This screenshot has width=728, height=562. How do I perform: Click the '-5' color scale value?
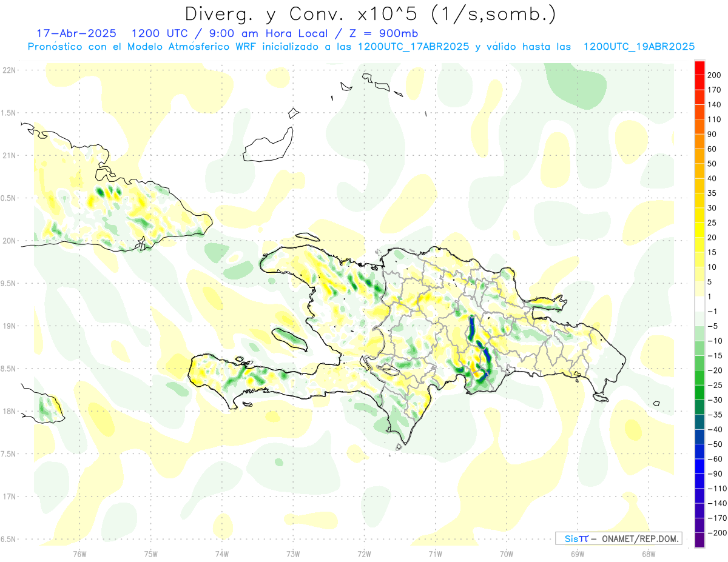click(x=714, y=326)
